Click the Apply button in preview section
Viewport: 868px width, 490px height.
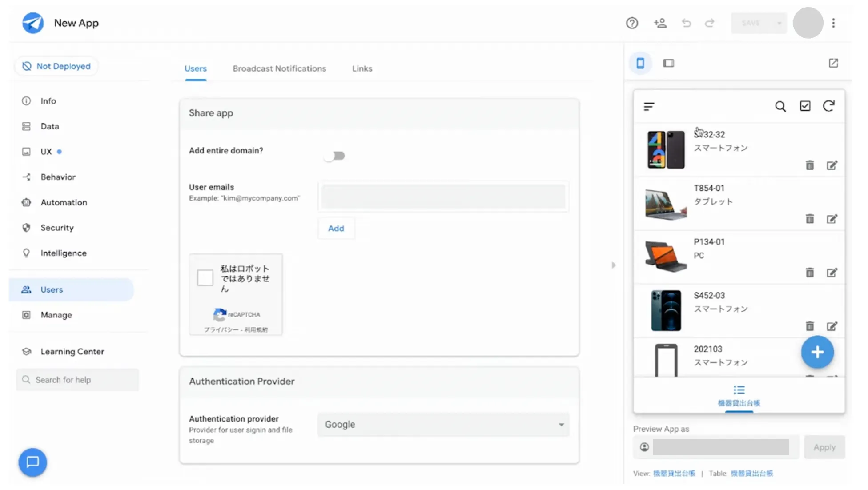coord(824,446)
